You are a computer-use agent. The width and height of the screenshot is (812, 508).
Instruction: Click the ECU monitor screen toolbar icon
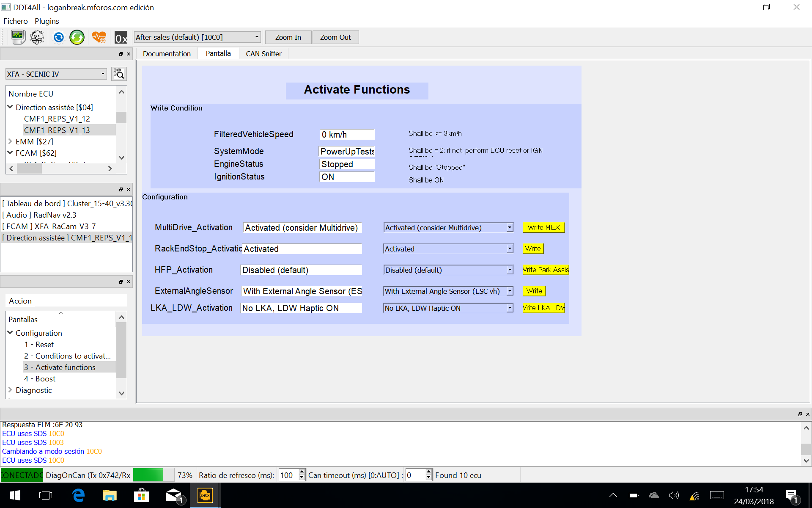pyautogui.click(x=18, y=37)
